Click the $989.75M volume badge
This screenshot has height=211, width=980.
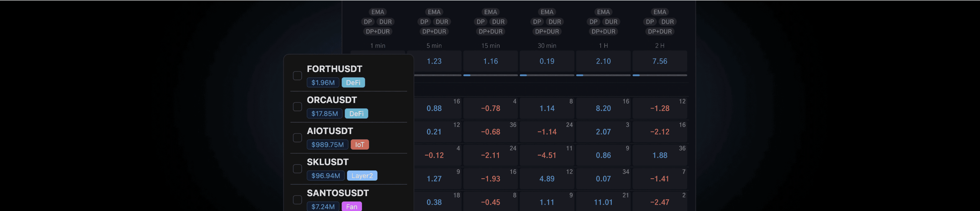[x=327, y=145]
